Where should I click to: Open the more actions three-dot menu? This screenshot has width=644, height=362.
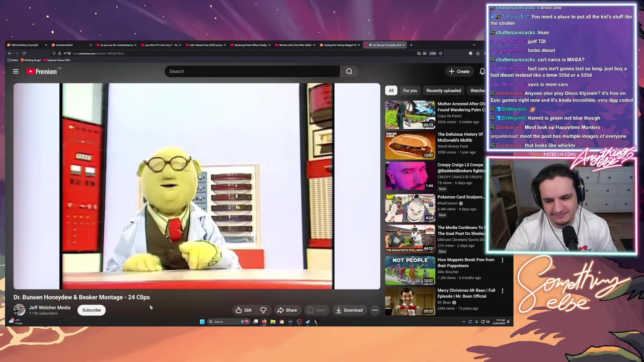coord(375,310)
